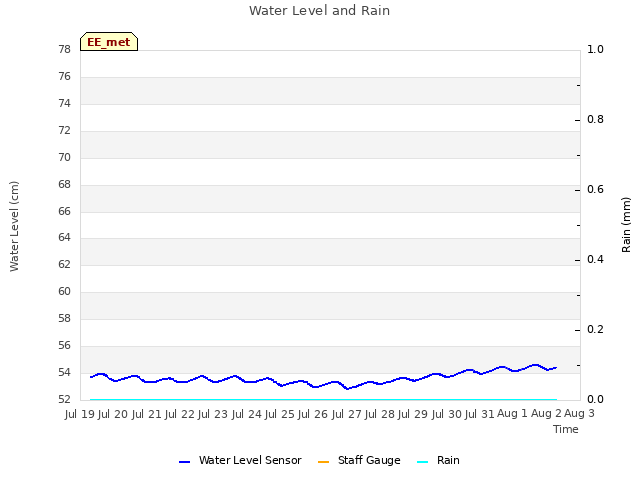640x480 pixels.
Task: Click the Jul 30 date label
Action: [x=447, y=414]
